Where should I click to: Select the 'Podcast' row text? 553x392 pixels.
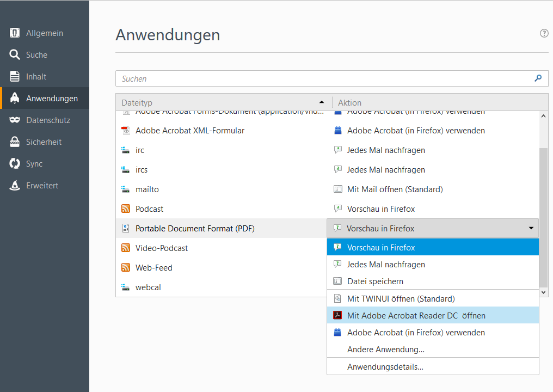click(x=149, y=209)
